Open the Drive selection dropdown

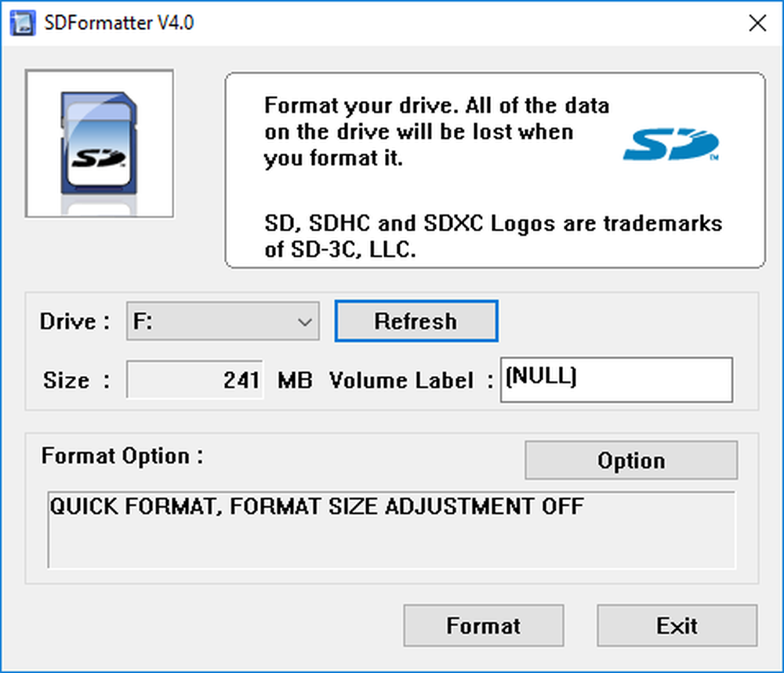(x=223, y=321)
